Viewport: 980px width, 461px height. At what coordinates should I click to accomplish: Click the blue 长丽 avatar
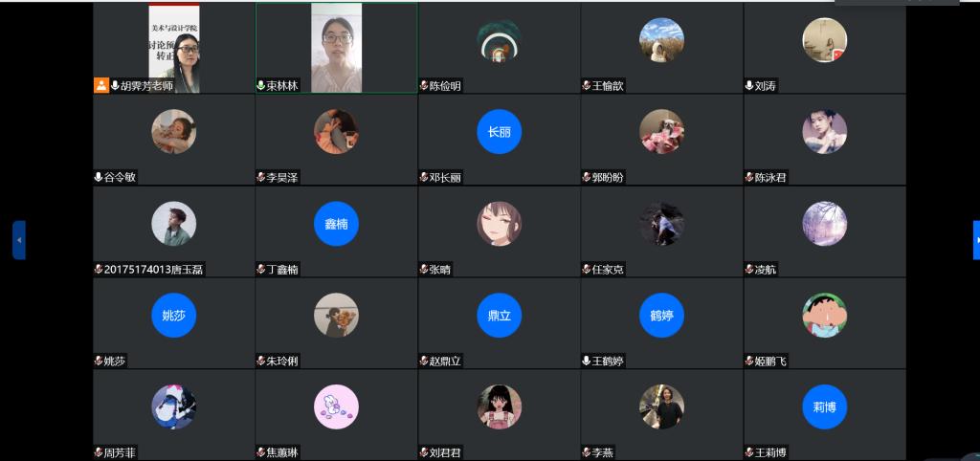[x=499, y=132]
